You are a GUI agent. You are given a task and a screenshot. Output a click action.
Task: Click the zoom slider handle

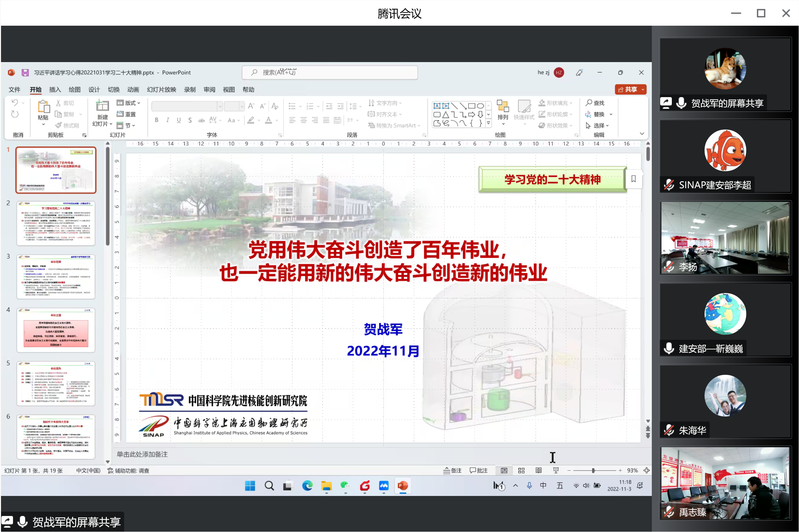point(593,471)
